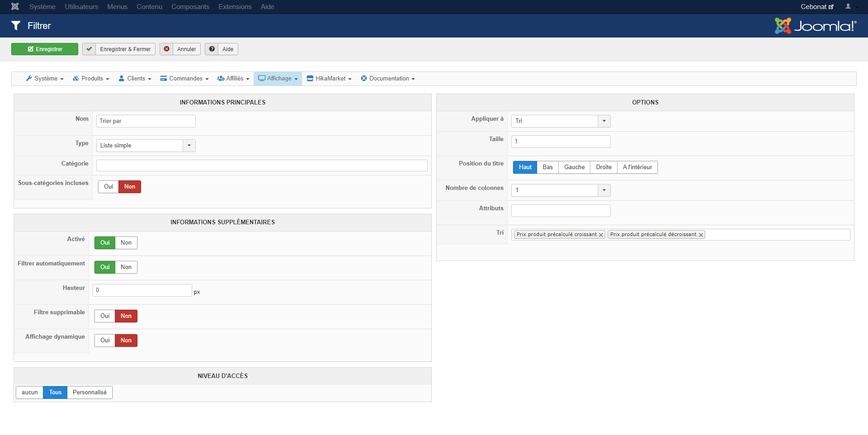The width and height of the screenshot is (868, 435).
Task: Click the Joomla! logo
Action: 816,26
